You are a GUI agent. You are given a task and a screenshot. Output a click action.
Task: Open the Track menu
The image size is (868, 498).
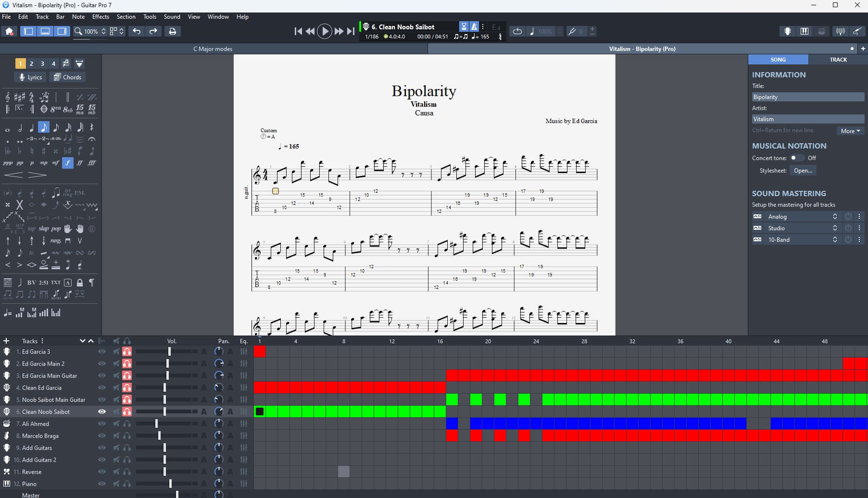click(x=42, y=17)
